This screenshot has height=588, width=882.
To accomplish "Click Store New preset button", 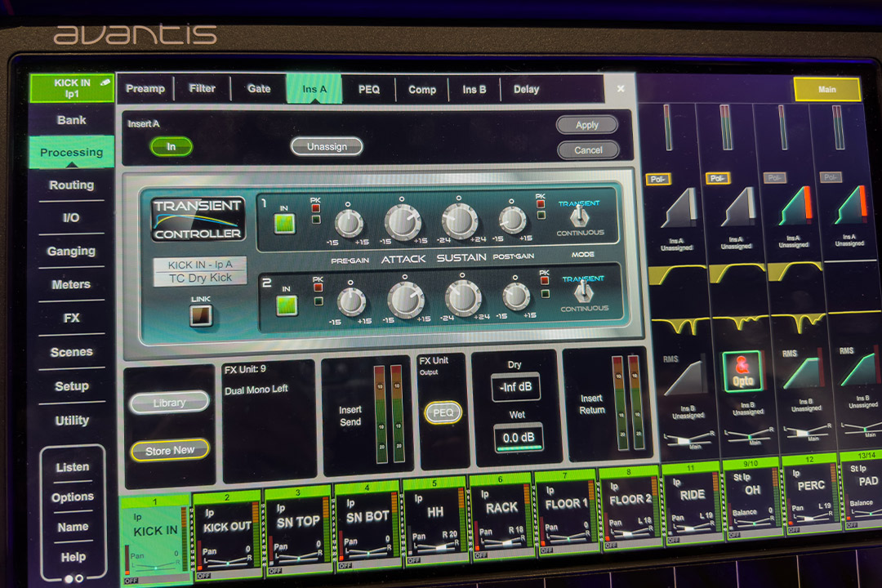I will pos(170,450).
